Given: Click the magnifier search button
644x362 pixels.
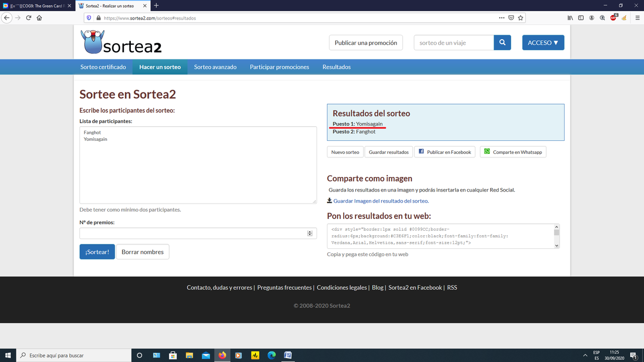Looking at the screenshot, I should coord(502,43).
